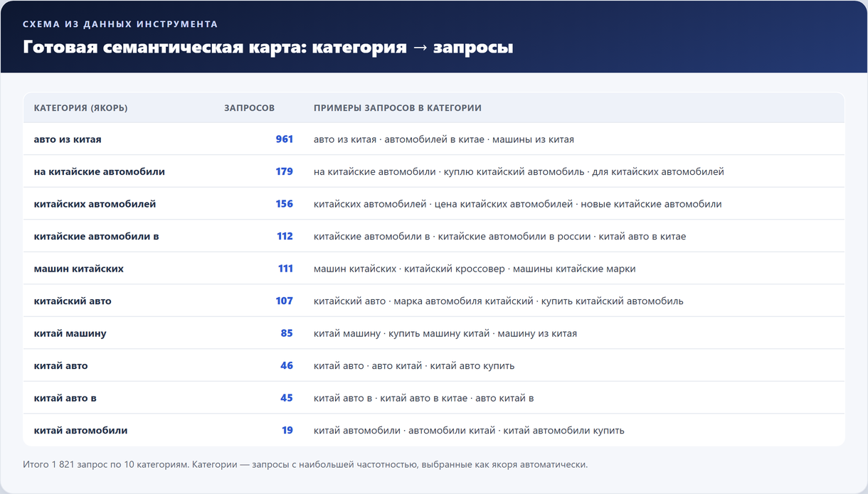Select the examples containing "китай авто в китае"

[424, 398]
